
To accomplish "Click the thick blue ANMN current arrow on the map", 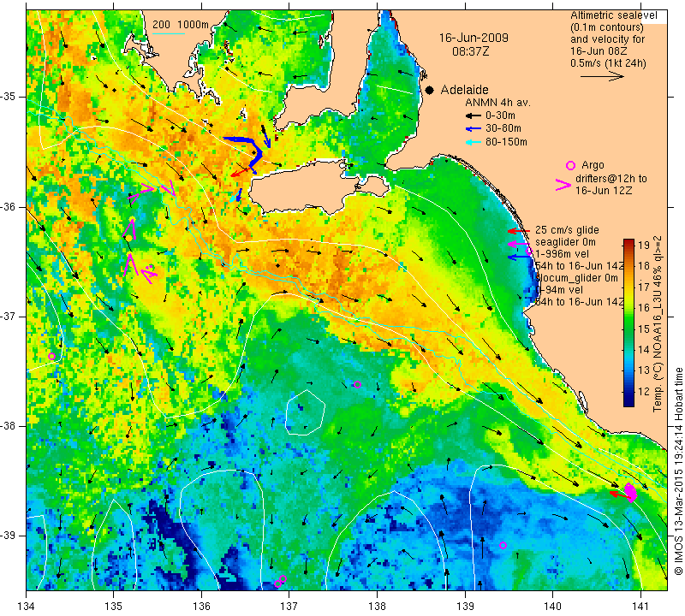I will coord(247,151).
